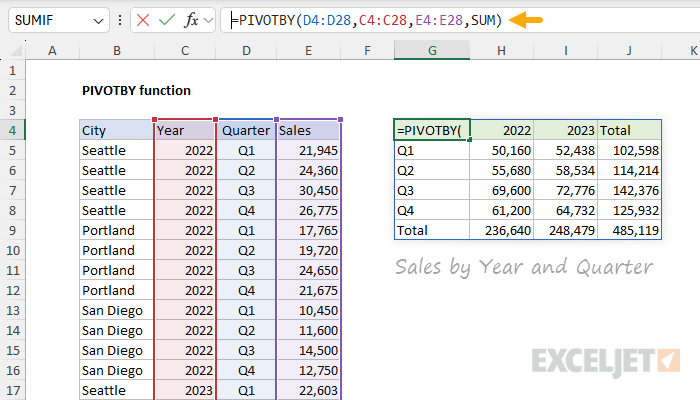Click the 'Sales' header cell
The width and height of the screenshot is (700, 400).
308,130
